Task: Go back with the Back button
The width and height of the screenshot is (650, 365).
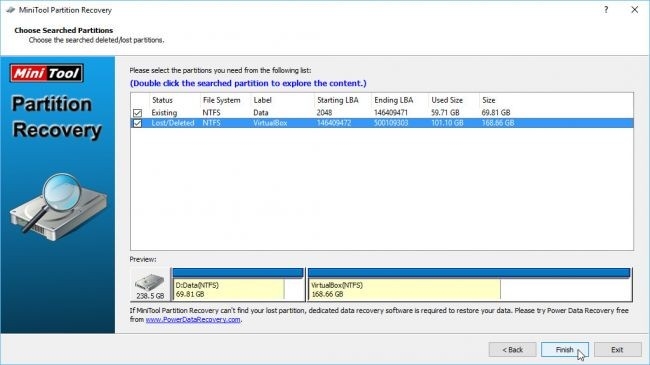Action: (x=512, y=350)
